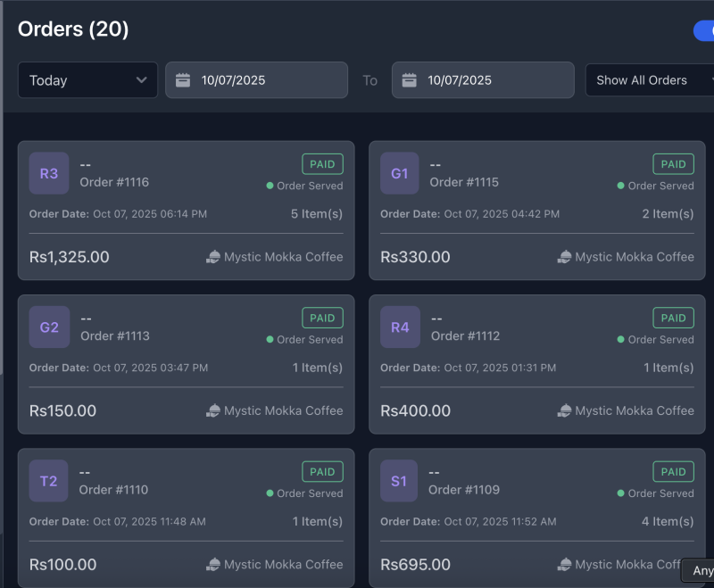Viewport: 714px width, 588px height.
Task: Select the R3 table badge on Order #1116
Action: tap(49, 172)
